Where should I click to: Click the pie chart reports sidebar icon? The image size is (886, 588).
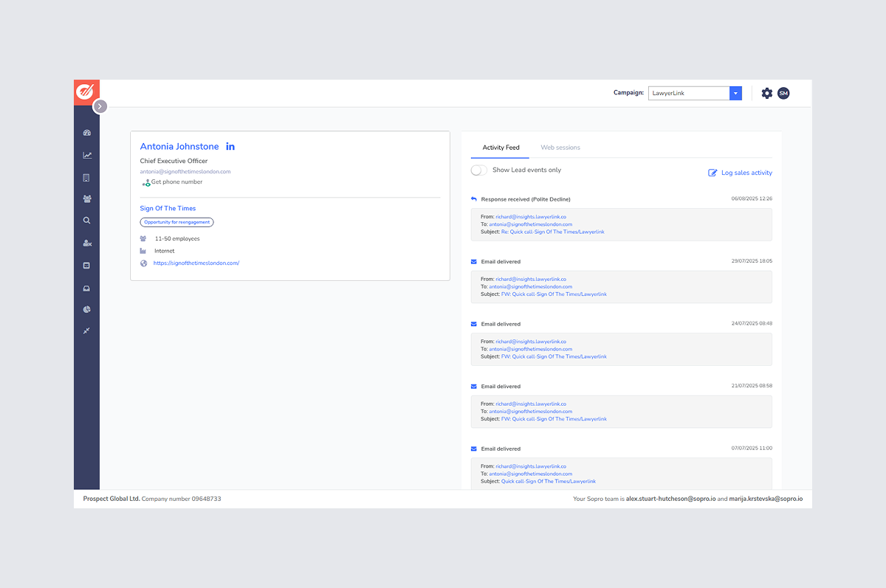(86, 310)
